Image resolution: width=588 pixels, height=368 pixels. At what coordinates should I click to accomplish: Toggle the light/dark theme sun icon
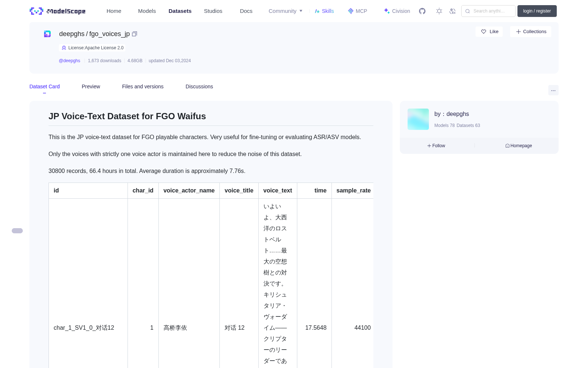439,11
